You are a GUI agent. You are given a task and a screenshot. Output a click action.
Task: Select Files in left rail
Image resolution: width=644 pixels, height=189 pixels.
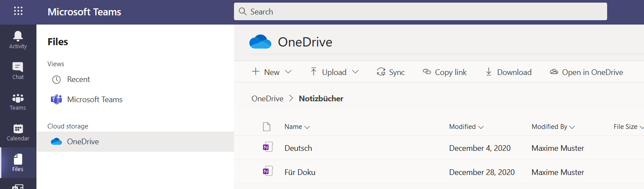(x=18, y=163)
